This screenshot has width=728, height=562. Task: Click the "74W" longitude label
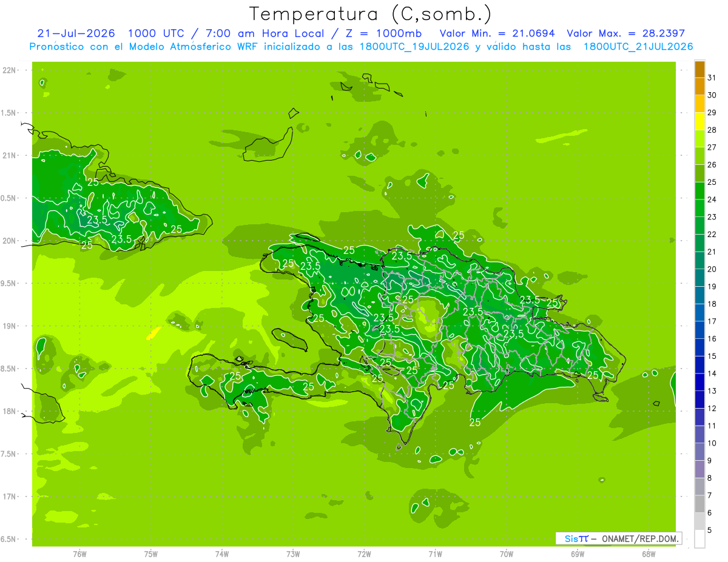(x=221, y=554)
